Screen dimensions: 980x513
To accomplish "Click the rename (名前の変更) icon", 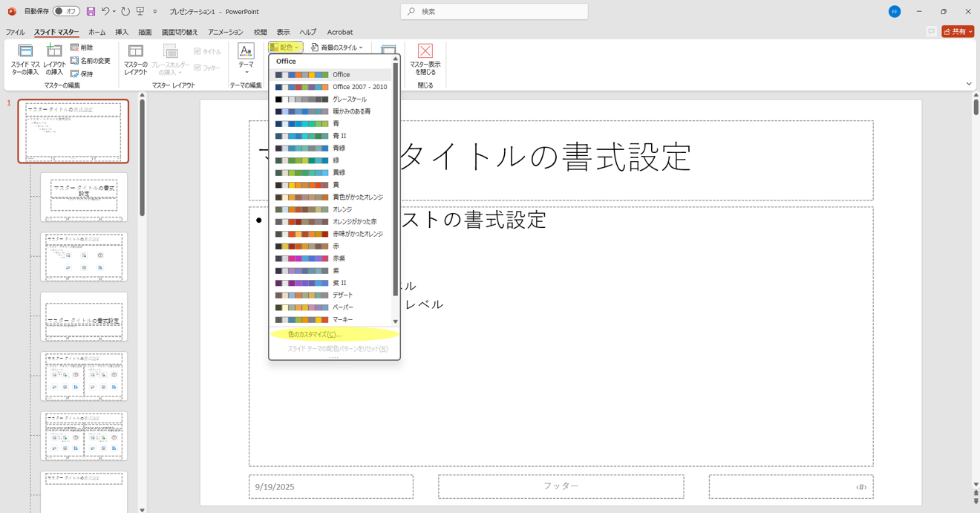I will (75, 61).
